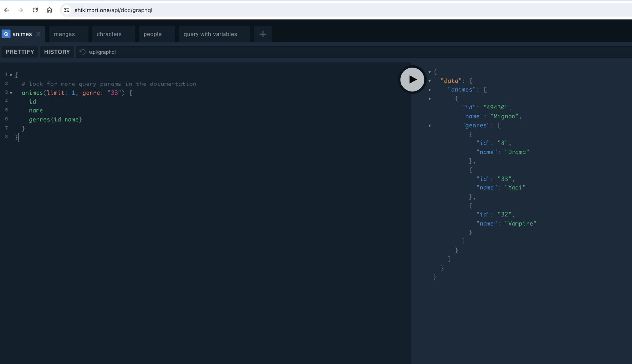Collapse line 1 fold arrow in editor
Image resolution: width=632 pixels, height=364 pixels.
[x=11, y=75]
